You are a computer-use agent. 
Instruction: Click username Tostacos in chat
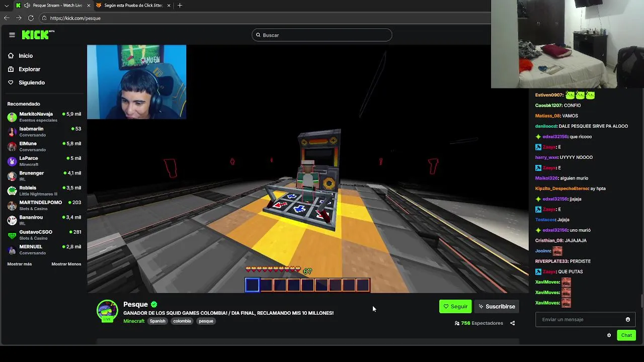point(545,220)
